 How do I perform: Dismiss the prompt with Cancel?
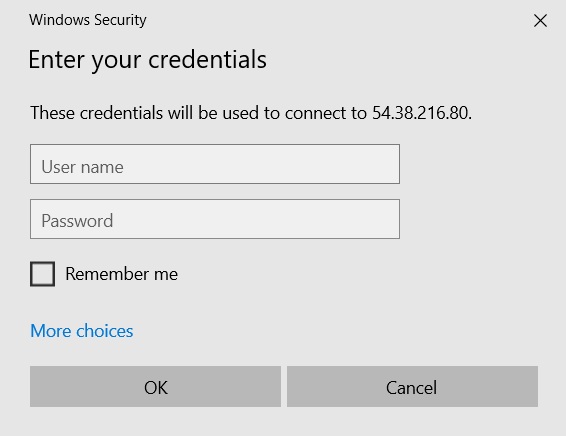pyautogui.click(x=412, y=387)
